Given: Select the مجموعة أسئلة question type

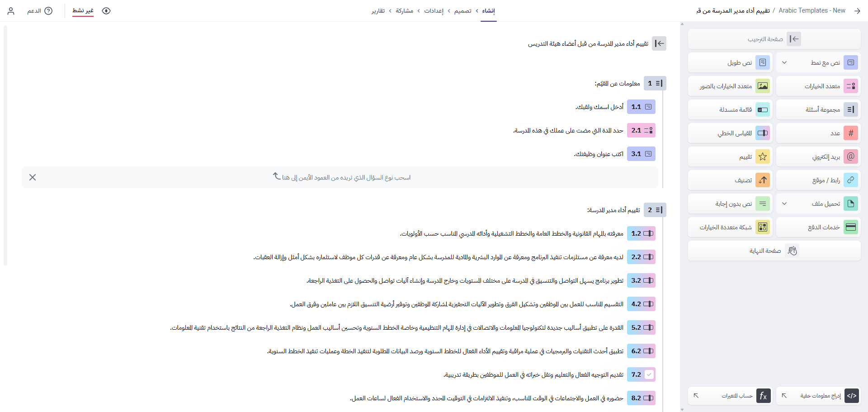Looking at the screenshot, I should tap(818, 109).
